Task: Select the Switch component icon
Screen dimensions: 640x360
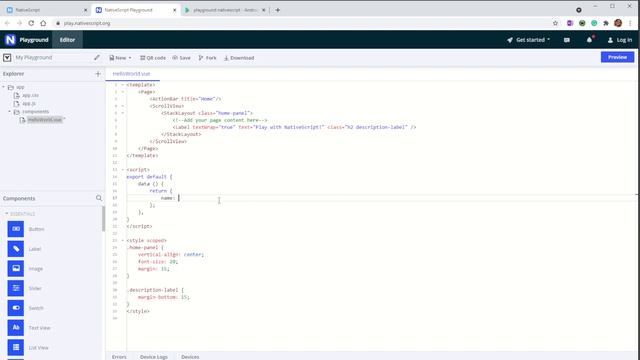Action: (16, 308)
